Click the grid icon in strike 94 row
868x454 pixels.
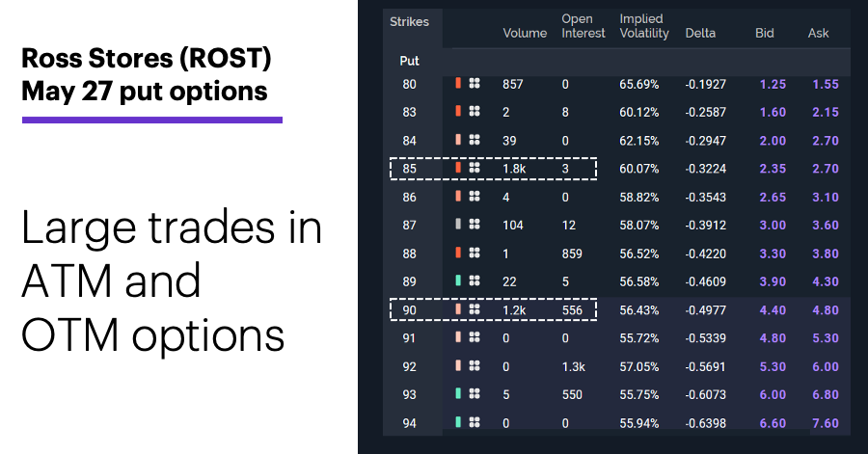(x=475, y=422)
